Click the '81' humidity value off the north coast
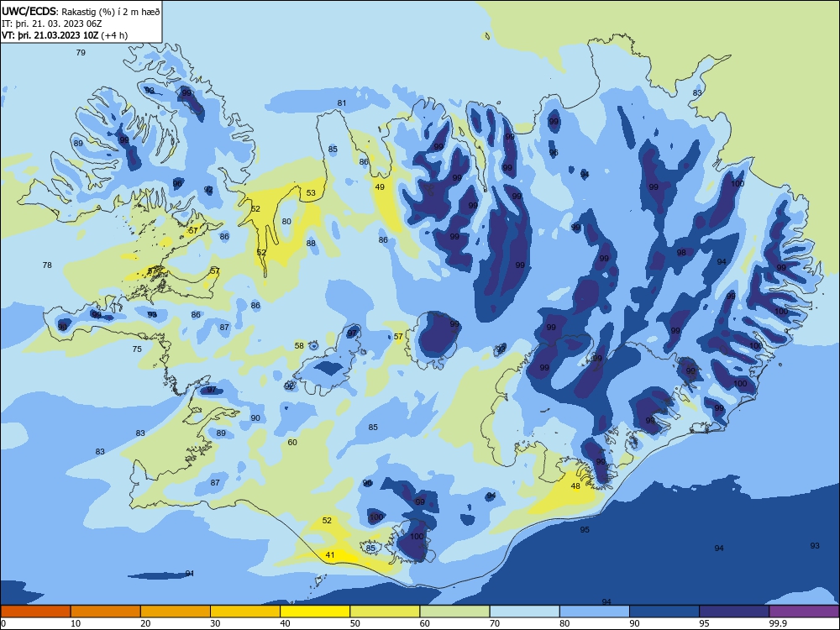 click(342, 102)
